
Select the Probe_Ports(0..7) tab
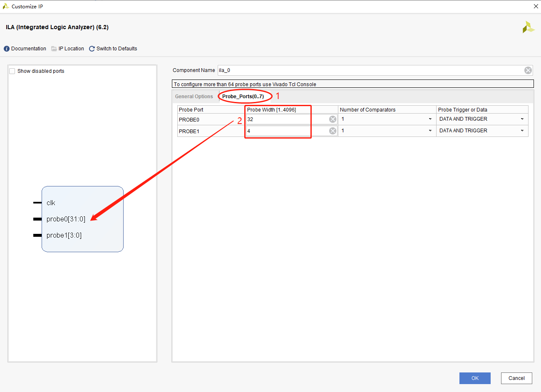[243, 97]
